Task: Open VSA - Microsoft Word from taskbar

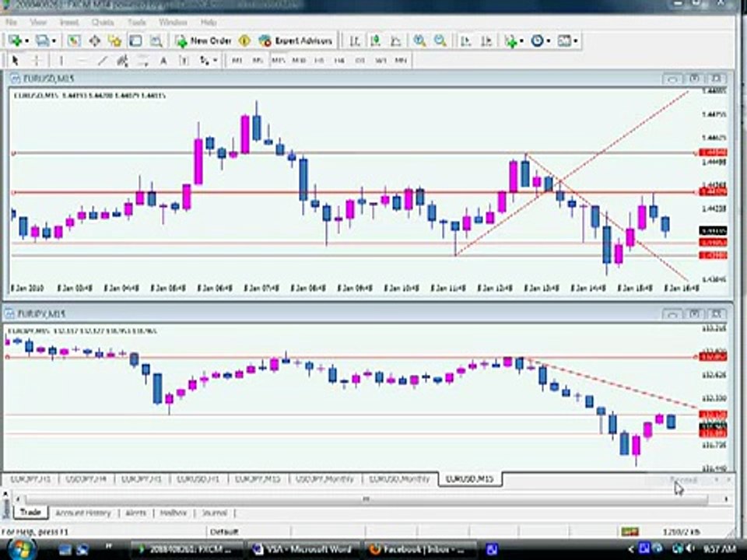Action: (303, 550)
